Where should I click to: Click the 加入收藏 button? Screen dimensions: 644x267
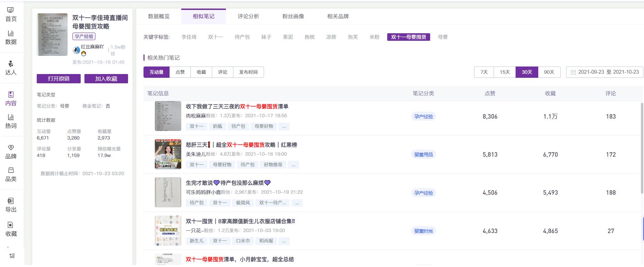click(106, 78)
